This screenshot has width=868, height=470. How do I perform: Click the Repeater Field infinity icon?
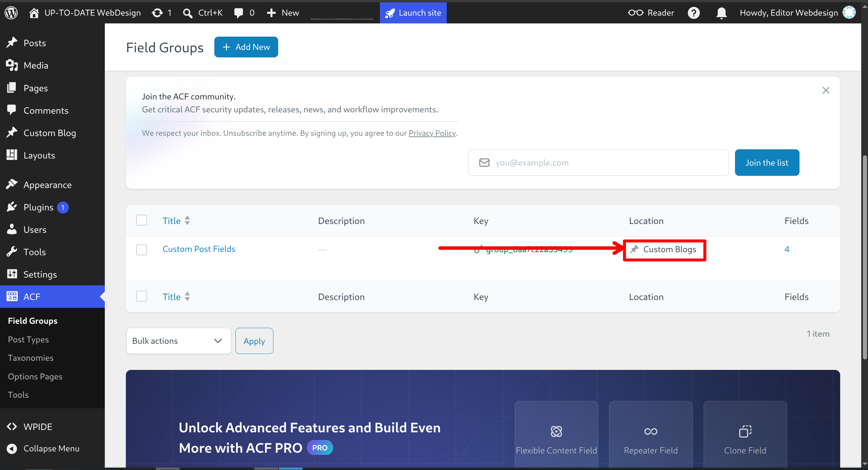point(651,431)
